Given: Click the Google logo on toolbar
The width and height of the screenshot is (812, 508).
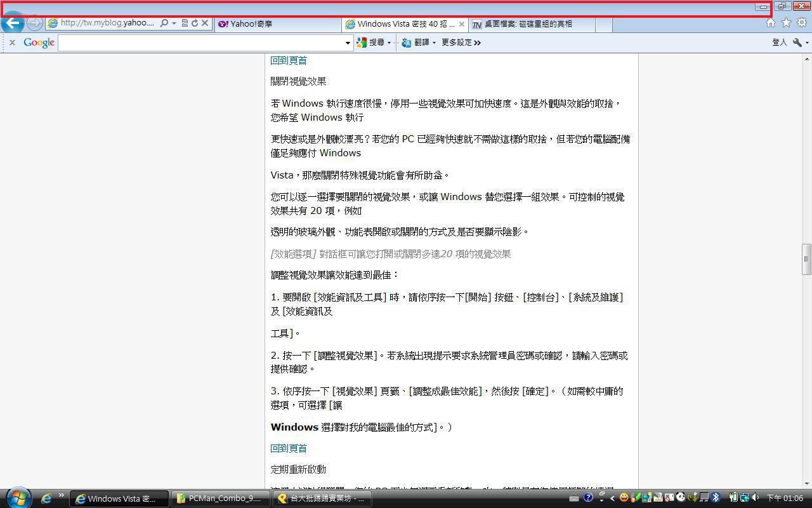Looking at the screenshot, I should 39,43.
